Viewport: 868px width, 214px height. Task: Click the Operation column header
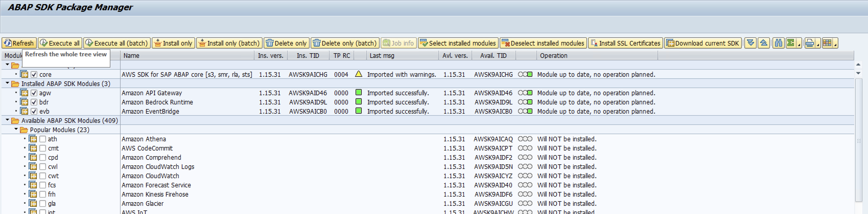(x=553, y=56)
